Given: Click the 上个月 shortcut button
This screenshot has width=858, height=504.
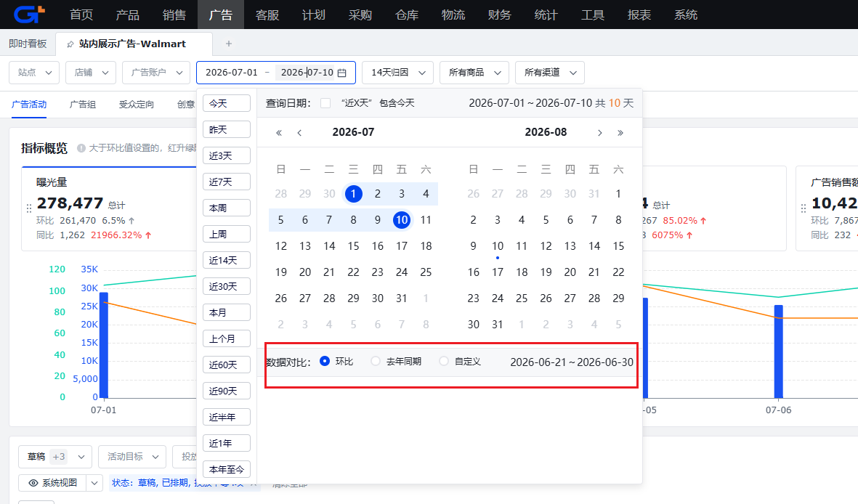Looking at the screenshot, I should point(227,338).
